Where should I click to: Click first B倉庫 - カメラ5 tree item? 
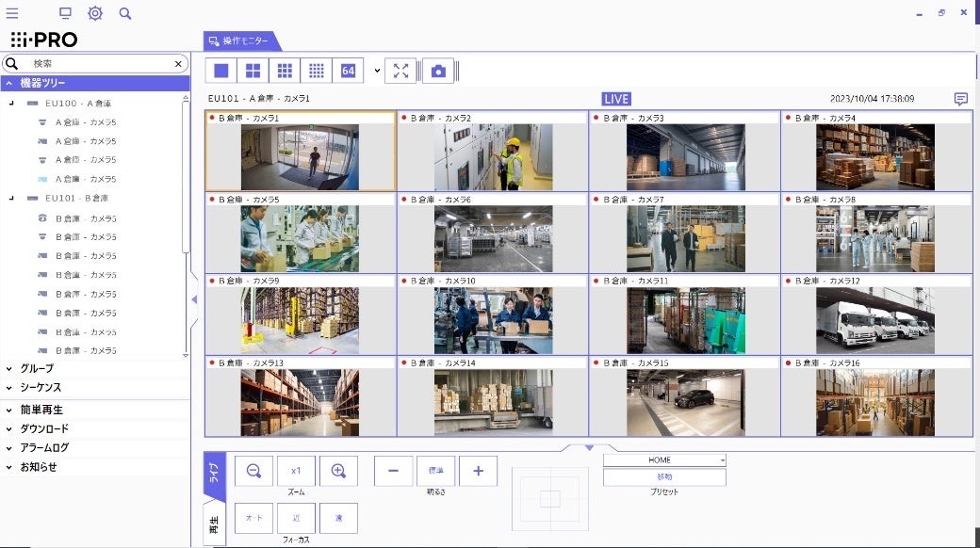[x=86, y=218]
